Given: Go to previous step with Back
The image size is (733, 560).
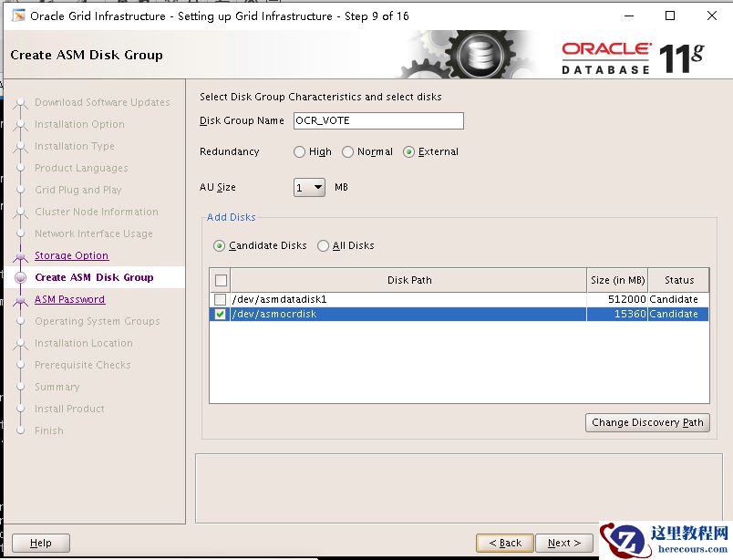Looking at the screenshot, I should pyautogui.click(x=505, y=543).
